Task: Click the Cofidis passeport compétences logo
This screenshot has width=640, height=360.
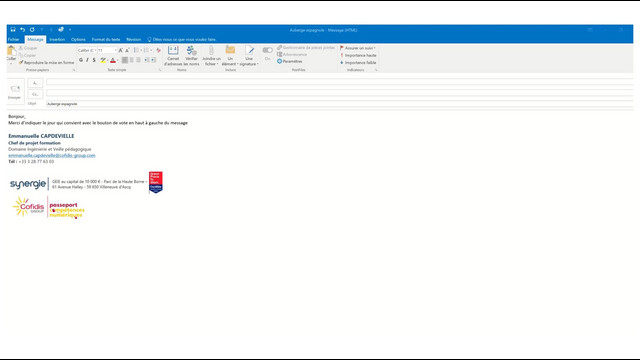Action: [49, 207]
